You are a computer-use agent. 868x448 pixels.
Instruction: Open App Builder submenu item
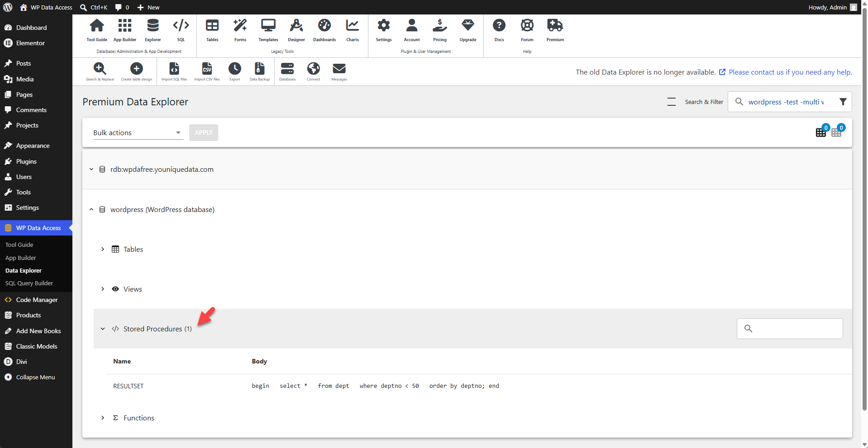[x=20, y=258]
